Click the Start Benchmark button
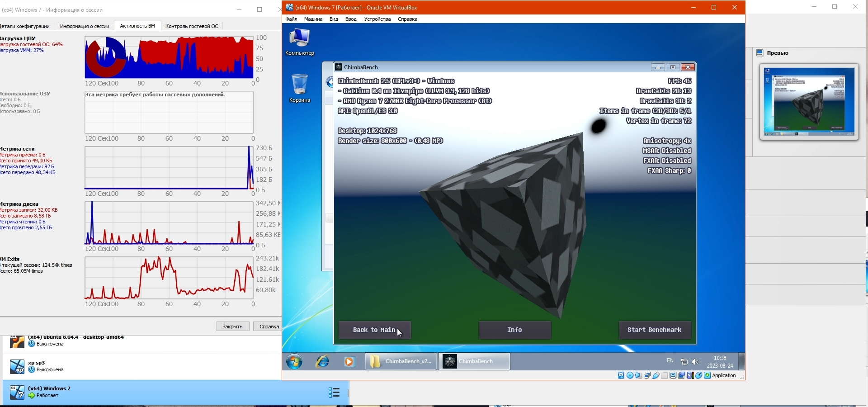The image size is (868, 407). point(655,330)
